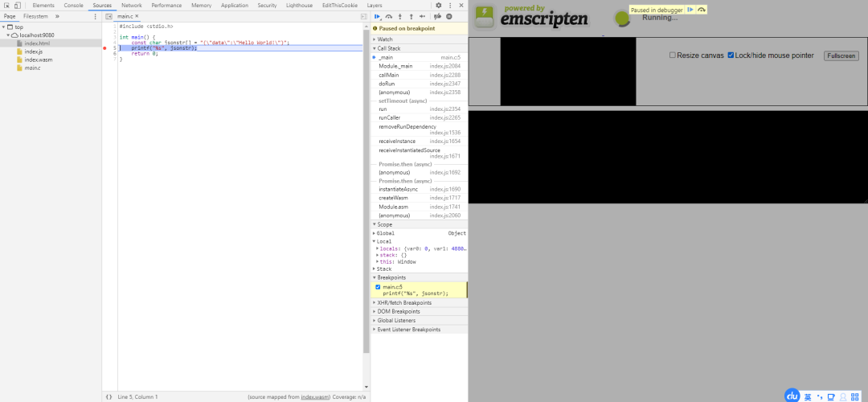Select callMain call stack frame
Screen dimensions: 868x402
coord(419,75)
